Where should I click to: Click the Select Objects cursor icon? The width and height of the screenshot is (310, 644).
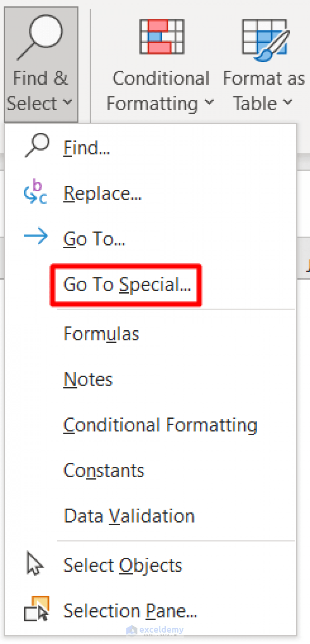pos(34,564)
